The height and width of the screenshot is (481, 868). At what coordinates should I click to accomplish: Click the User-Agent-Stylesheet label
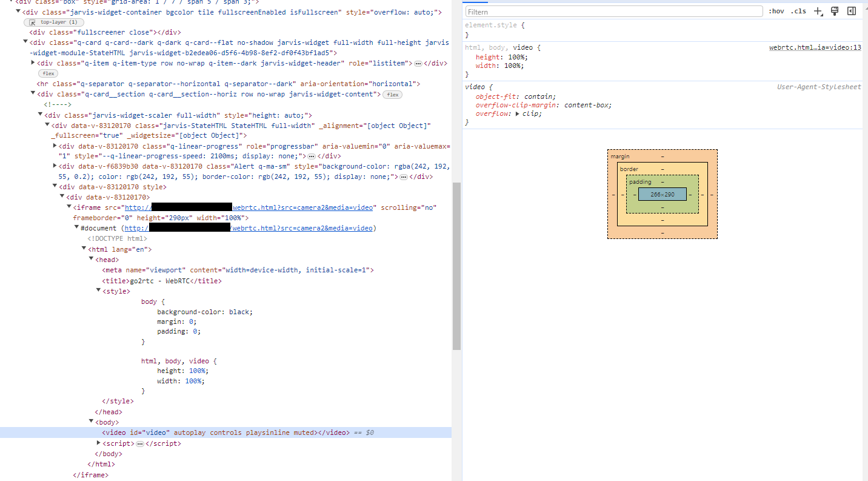819,87
